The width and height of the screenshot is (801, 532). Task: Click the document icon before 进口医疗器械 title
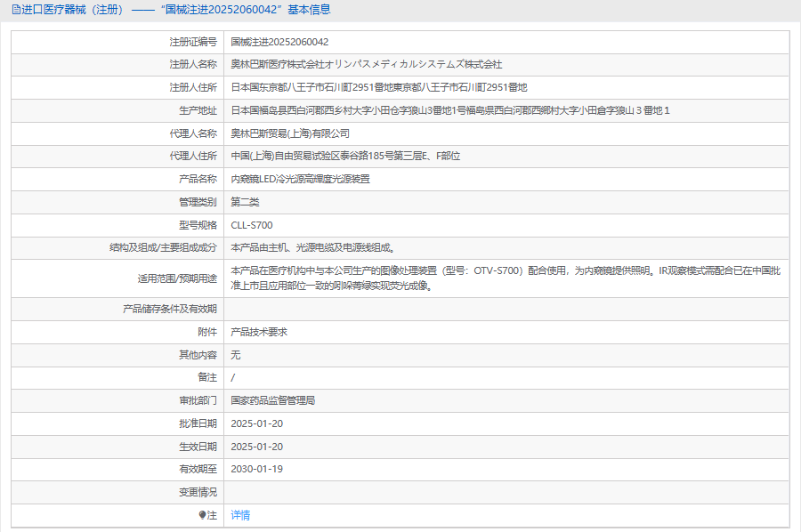pyautogui.click(x=16, y=10)
